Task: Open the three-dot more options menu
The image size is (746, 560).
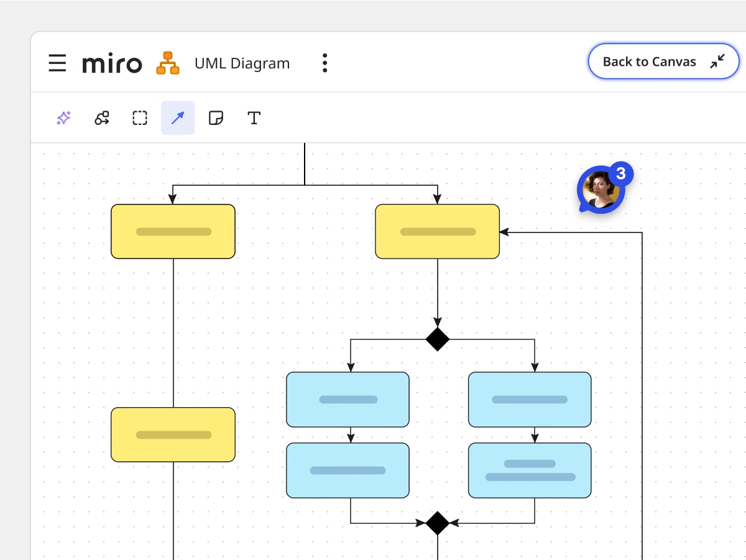Action: point(325,63)
